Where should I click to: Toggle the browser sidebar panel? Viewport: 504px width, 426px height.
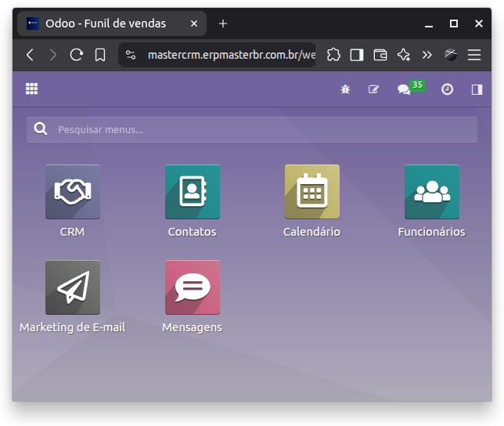[357, 55]
